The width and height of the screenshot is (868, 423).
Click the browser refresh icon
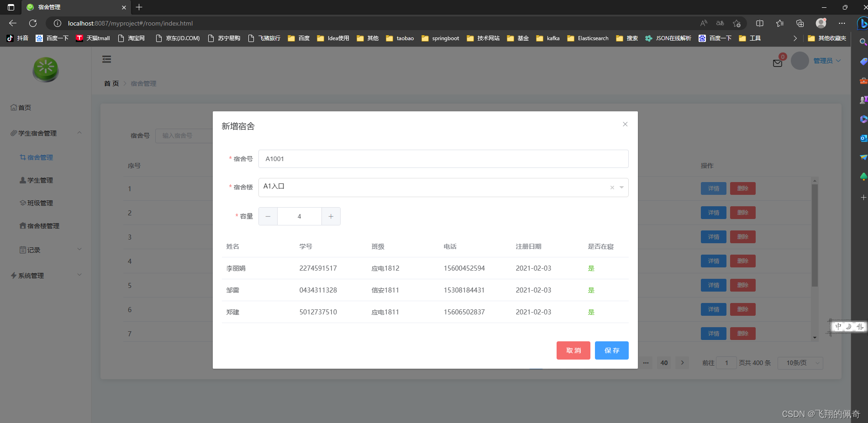click(33, 23)
